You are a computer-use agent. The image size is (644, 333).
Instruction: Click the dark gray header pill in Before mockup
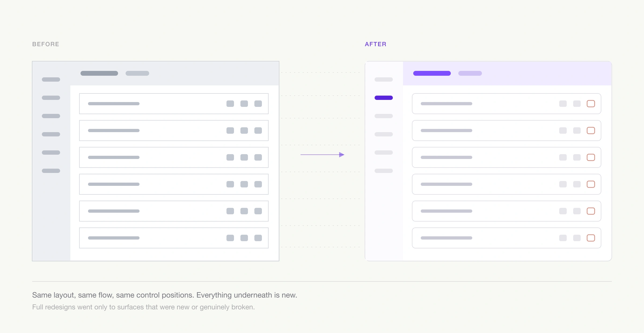click(x=99, y=73)
